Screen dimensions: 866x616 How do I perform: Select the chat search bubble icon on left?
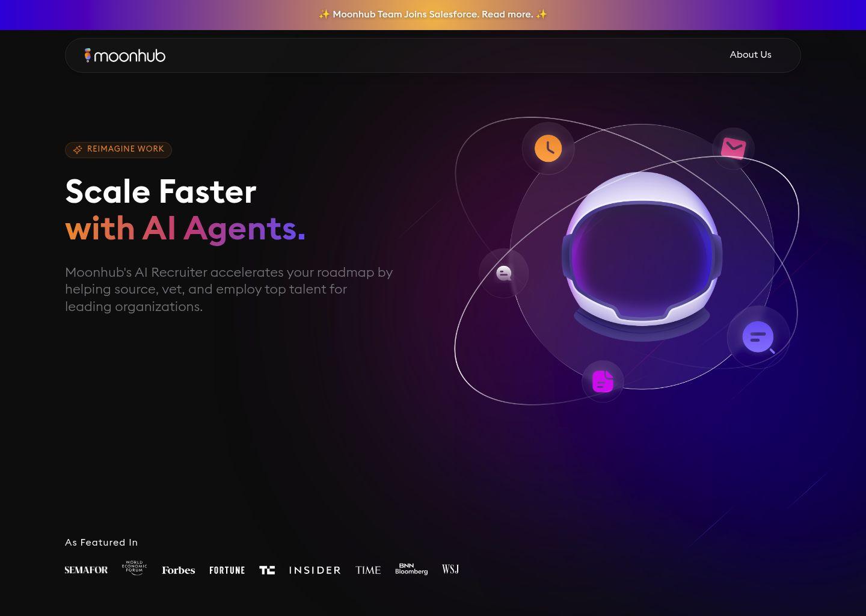click(x=503, y=273)
